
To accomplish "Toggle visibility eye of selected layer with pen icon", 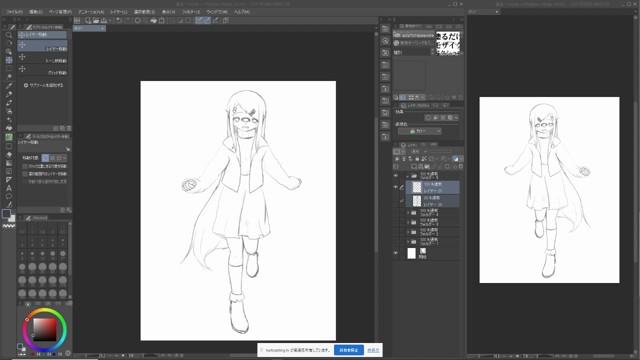I will 396,187.
